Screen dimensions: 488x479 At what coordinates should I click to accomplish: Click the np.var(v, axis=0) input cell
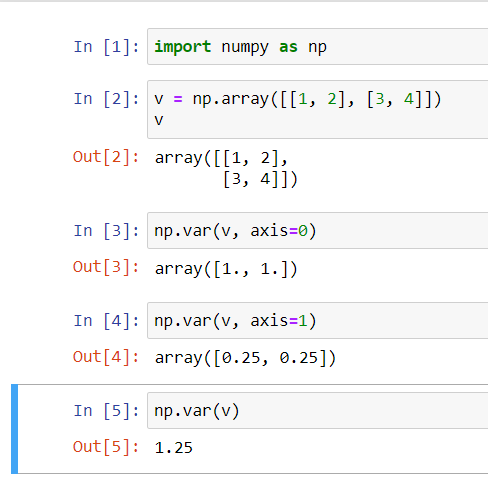318,231
